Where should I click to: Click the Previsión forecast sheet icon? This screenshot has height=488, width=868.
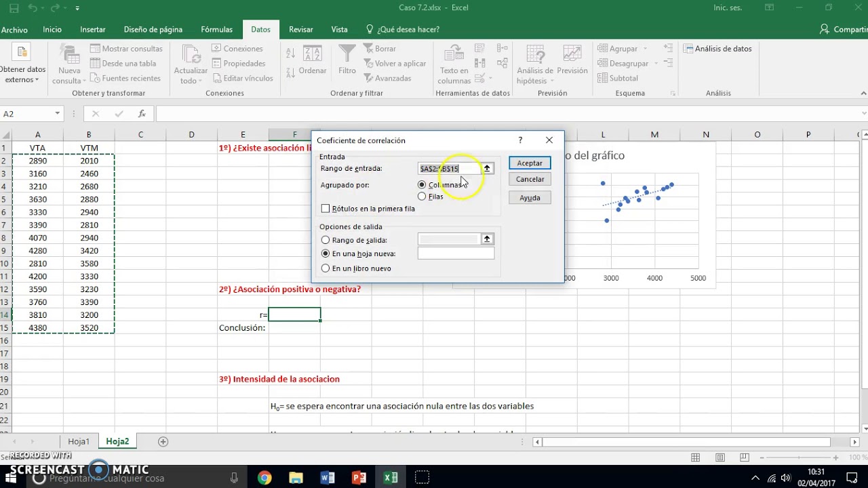[x=572, y=54]
